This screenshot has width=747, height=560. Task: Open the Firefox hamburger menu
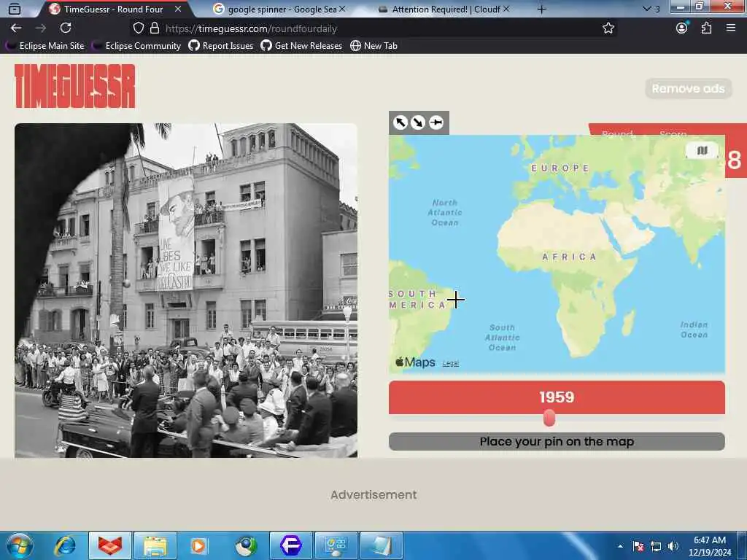tap(731, 28)
